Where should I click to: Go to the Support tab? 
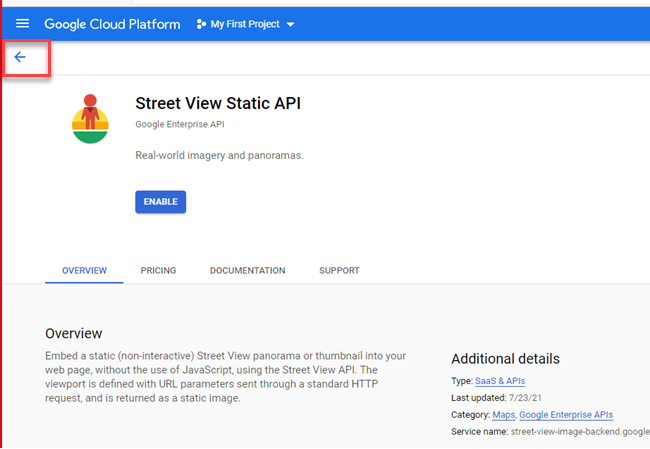[x=339, y=270]
